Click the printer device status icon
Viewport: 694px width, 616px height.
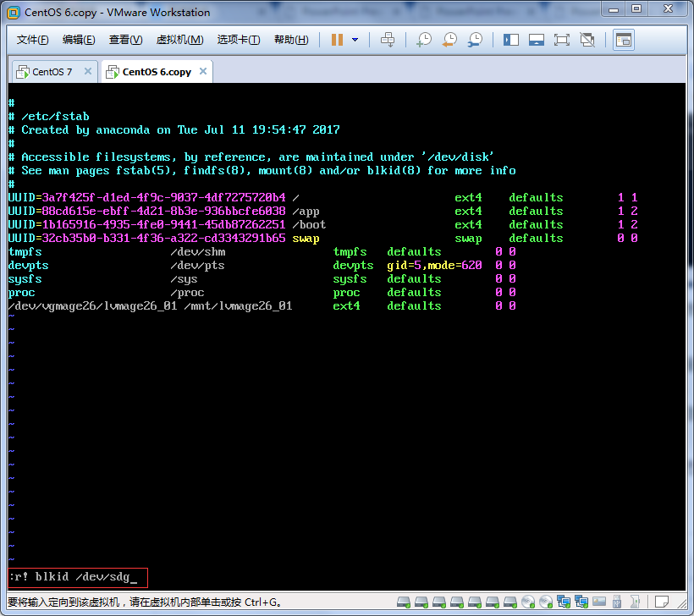635,602
